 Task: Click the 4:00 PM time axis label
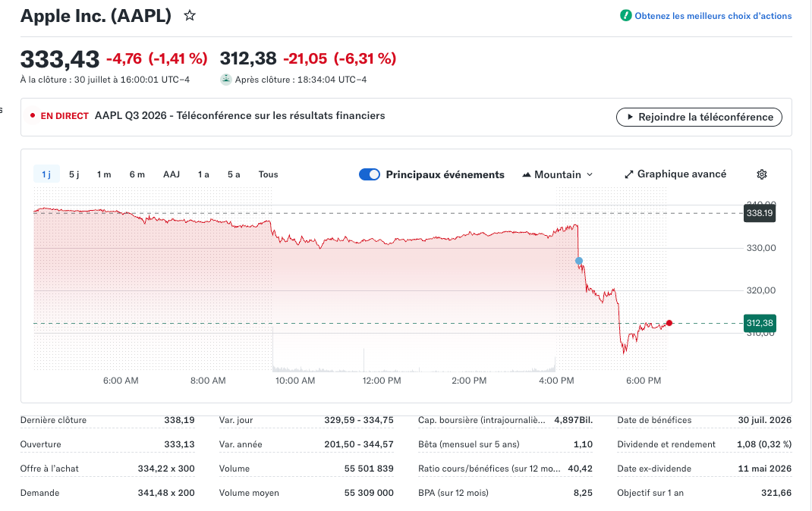point(556,381)
